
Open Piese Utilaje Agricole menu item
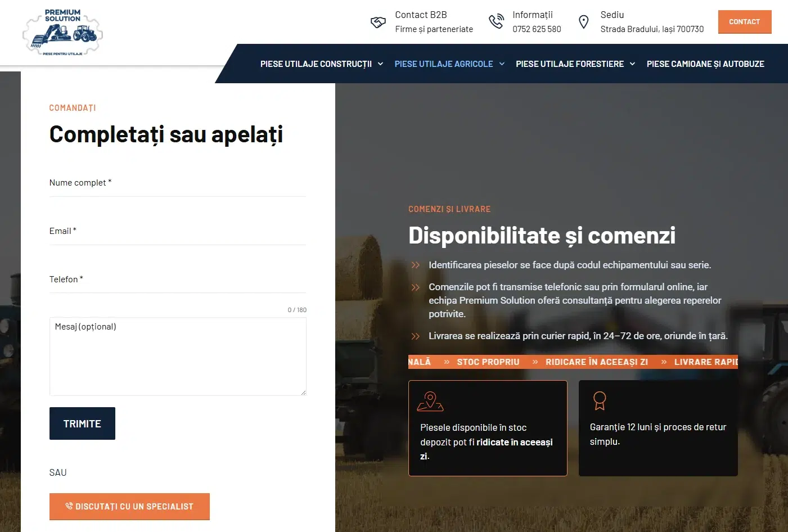coord(443,64)
